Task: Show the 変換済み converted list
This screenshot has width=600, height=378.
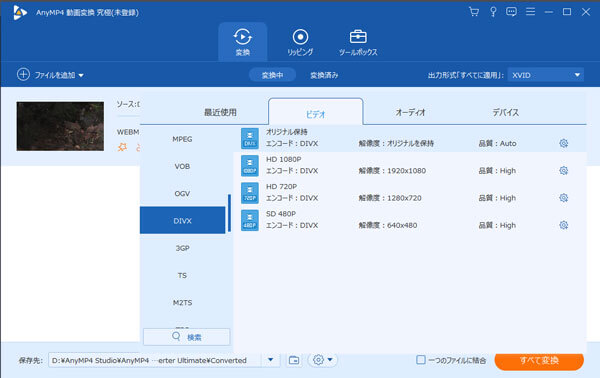Action: pos(324,75)
